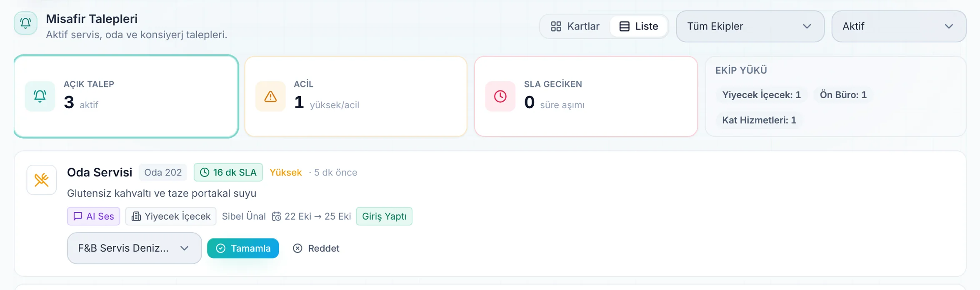Click the bell icon beside Misafir Talepleri

click(x=25, y=23)
